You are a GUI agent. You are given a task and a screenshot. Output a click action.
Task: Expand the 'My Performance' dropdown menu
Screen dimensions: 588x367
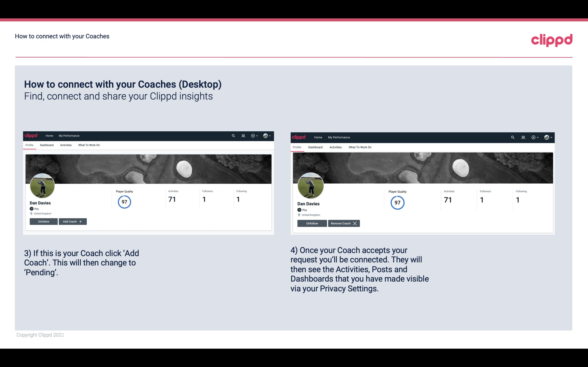click(68, 135)
